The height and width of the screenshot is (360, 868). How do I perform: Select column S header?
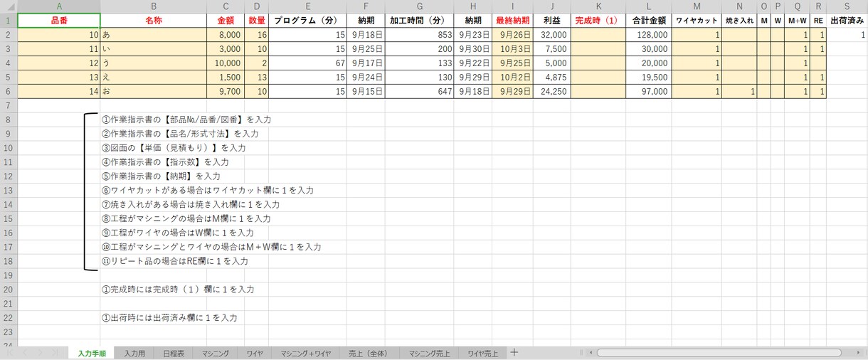coord(847,6)
